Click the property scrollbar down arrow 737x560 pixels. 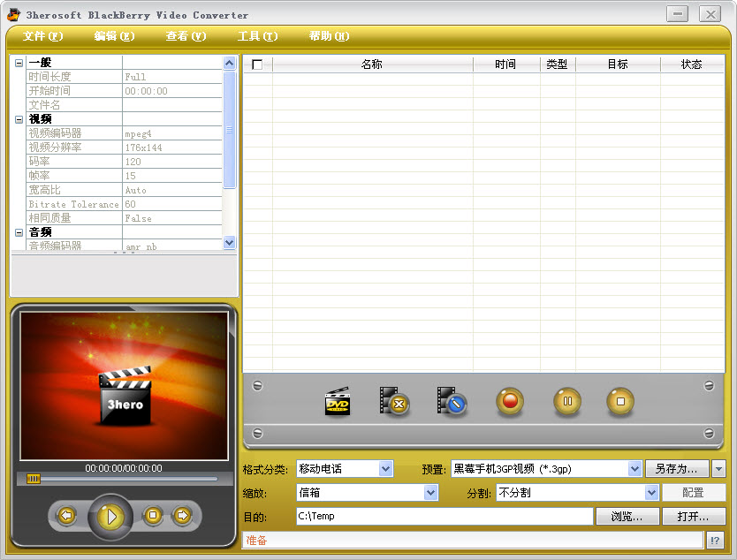(x=229, y=242)
